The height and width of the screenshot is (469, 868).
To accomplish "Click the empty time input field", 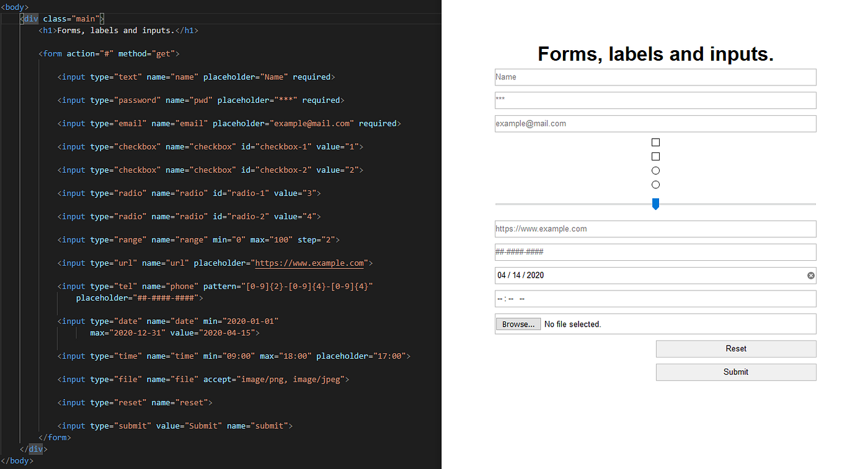I will coord(655,299).
